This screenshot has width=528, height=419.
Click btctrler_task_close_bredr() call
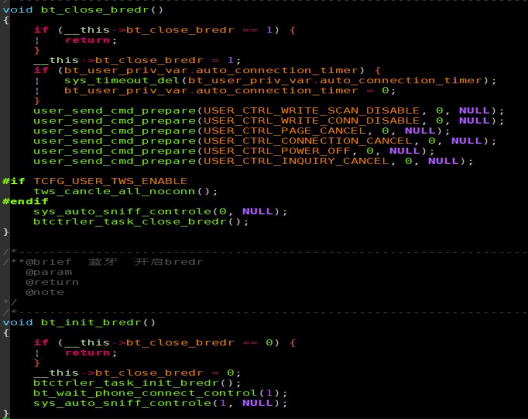click(x=141, y=222)
